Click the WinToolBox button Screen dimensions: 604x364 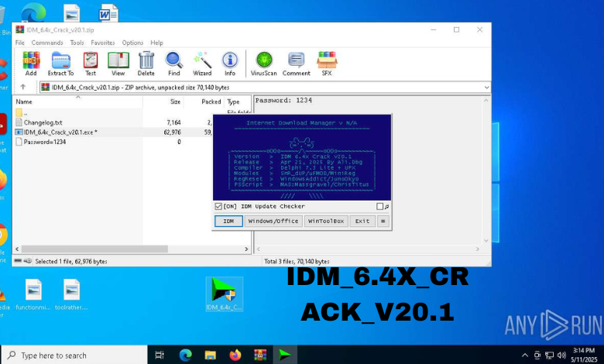point(326,221)
